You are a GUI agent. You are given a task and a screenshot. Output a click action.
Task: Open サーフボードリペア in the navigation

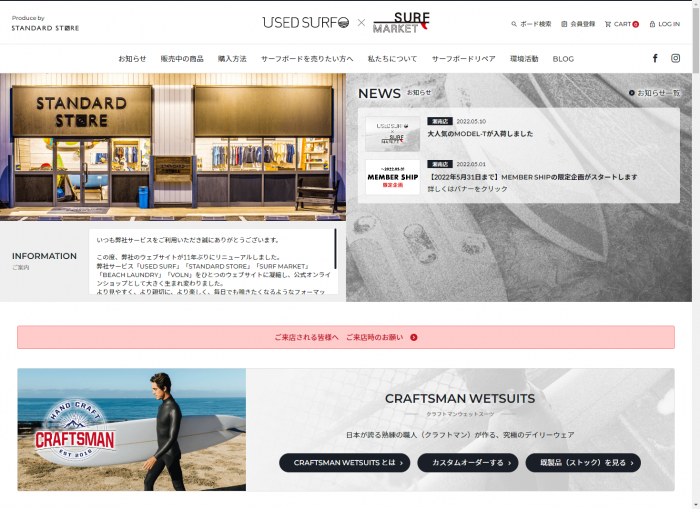pos(463,59)
